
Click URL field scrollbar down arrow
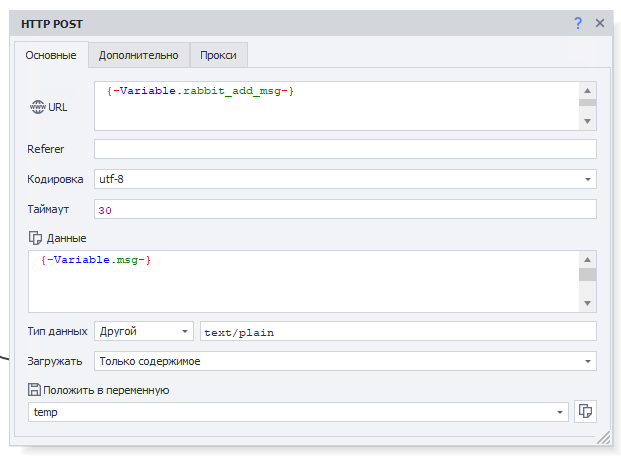point(588,121)
